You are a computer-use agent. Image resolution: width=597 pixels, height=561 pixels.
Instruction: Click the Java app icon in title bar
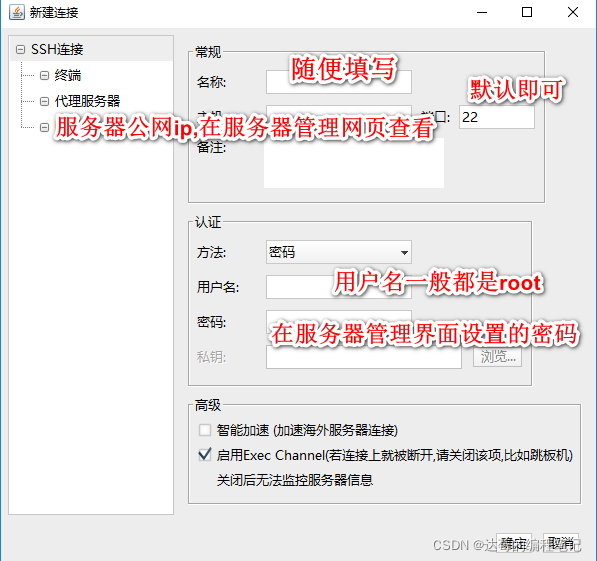17,12
